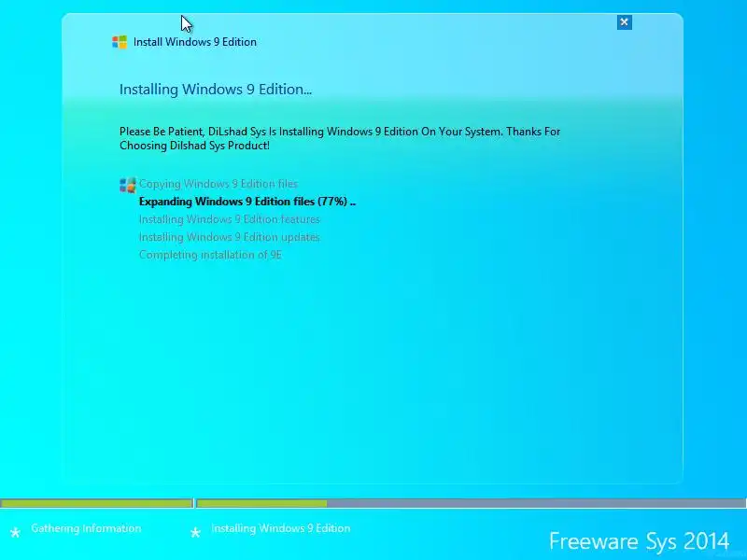Select 'Installing Windows 9 Edition features' step

tap(229, 219)
